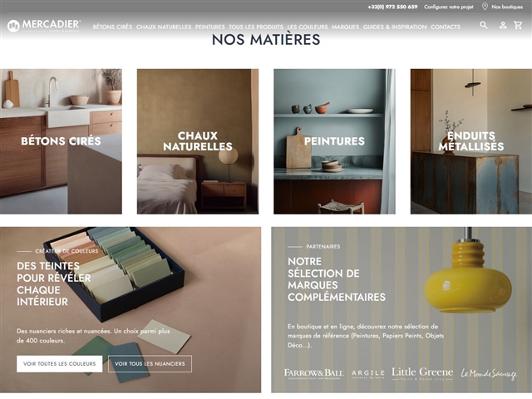Screen dimensions: 532x399
Task: Click the location pin icon near Nos boutiques
Action: coord(485,7)
